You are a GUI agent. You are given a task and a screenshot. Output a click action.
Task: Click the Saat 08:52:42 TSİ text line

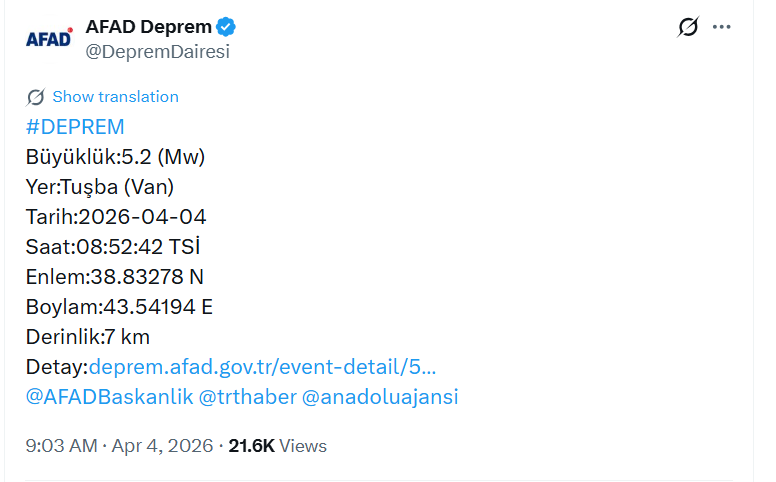click(120, 247)
